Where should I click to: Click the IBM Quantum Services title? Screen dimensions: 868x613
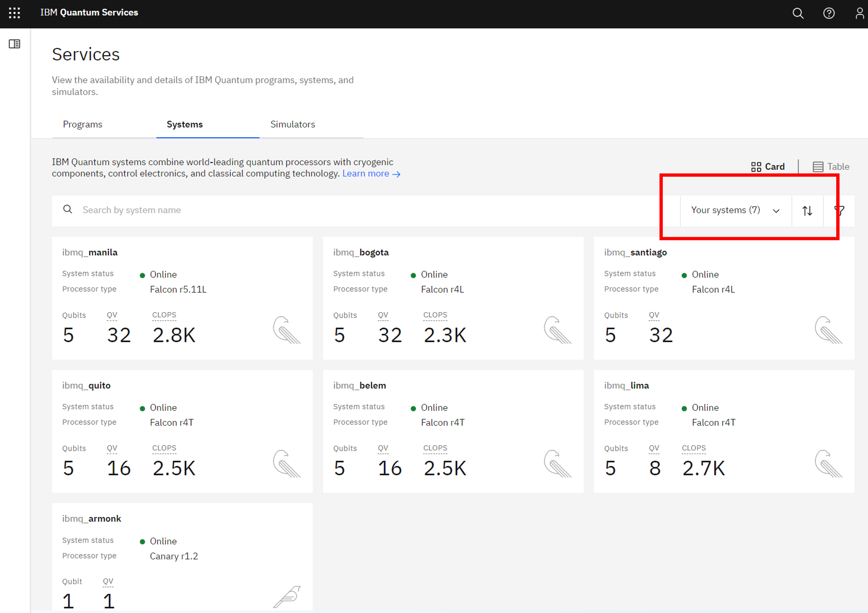coord(89,12)
